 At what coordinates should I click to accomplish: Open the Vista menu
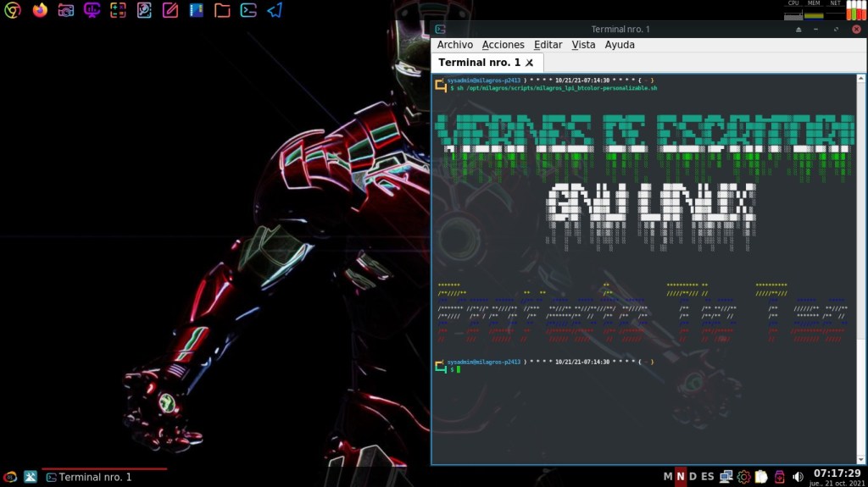click(583, 44)
